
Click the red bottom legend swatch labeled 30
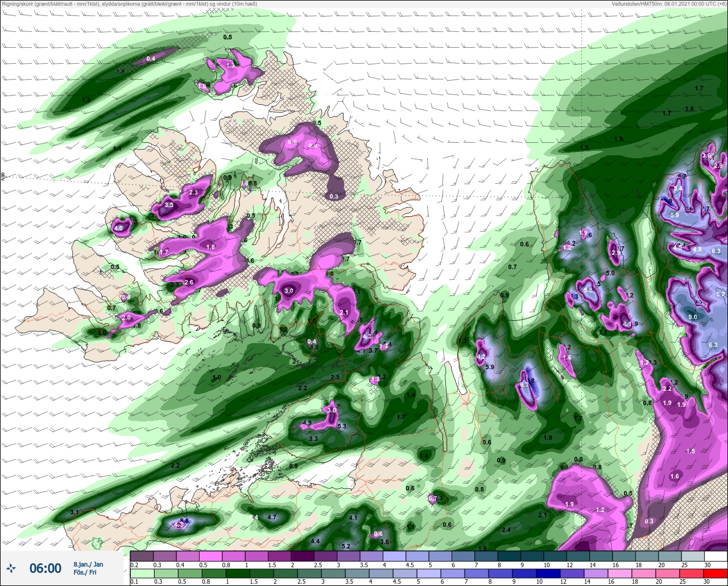point(716,573)
